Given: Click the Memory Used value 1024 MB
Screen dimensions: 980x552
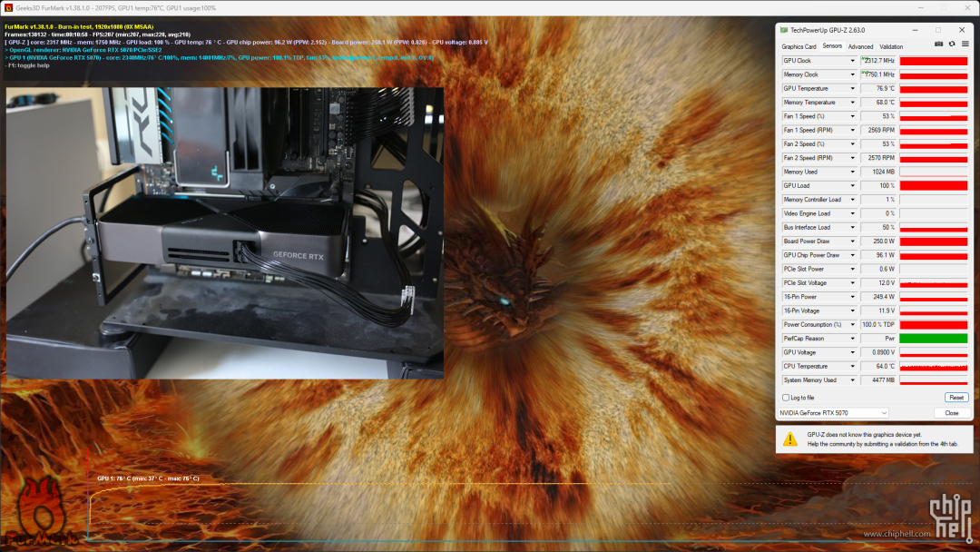Looking at the screenshot, I should point(883,172).
